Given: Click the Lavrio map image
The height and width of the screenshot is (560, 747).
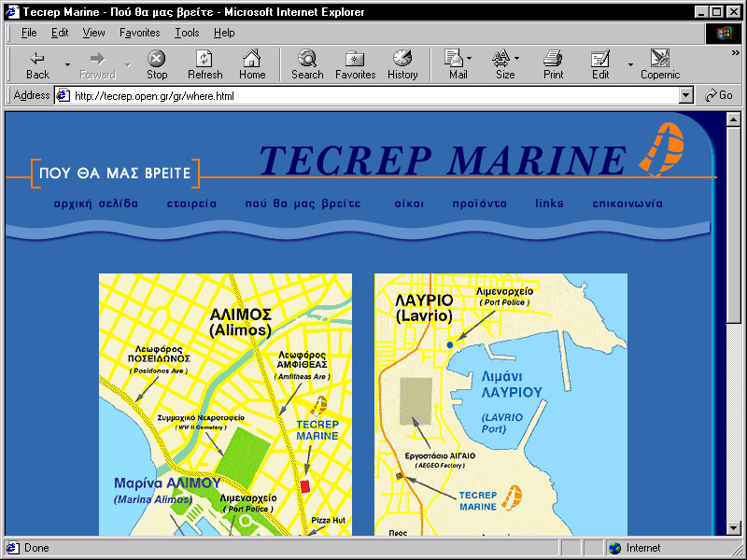Looking at the screenshot, I should coord(500,404).
